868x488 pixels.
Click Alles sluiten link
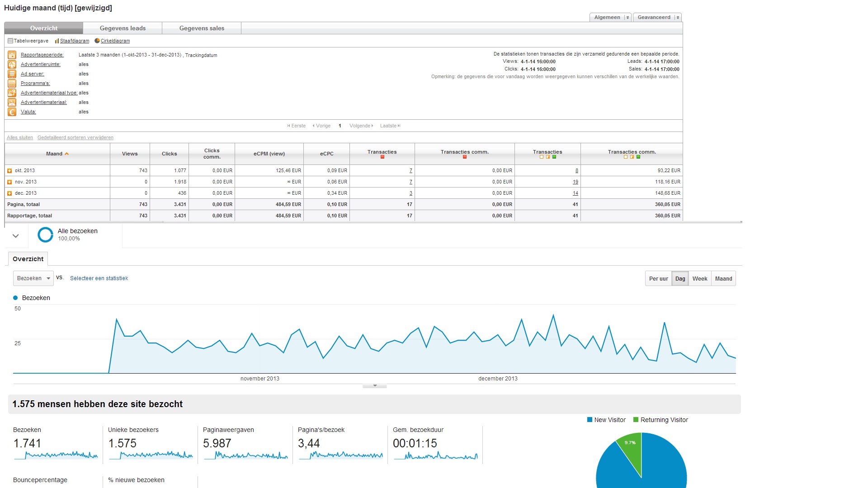[20, 138]
